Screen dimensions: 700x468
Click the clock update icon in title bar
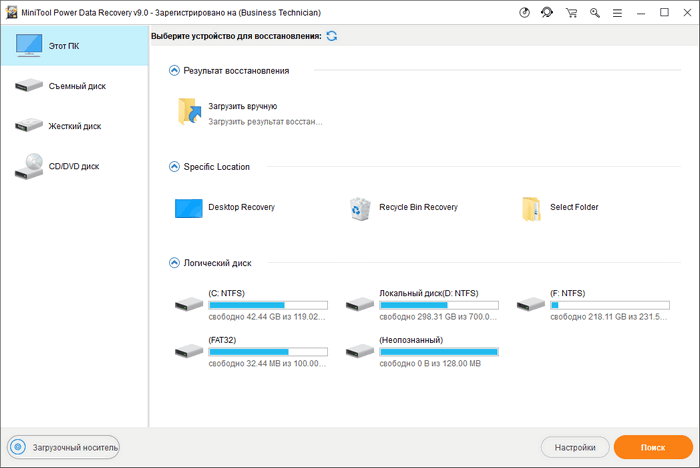(525, 13)
